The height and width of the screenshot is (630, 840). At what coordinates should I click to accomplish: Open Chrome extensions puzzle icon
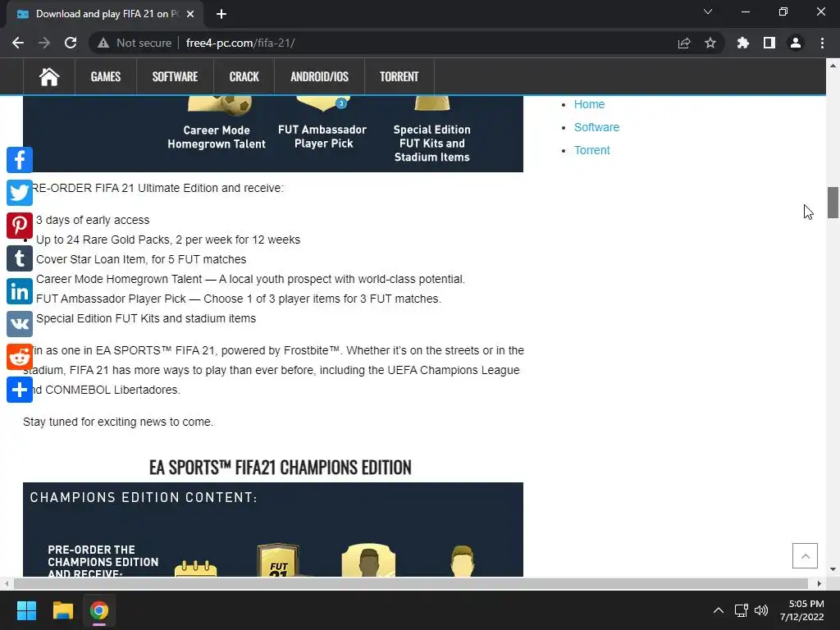click(743, 43)
